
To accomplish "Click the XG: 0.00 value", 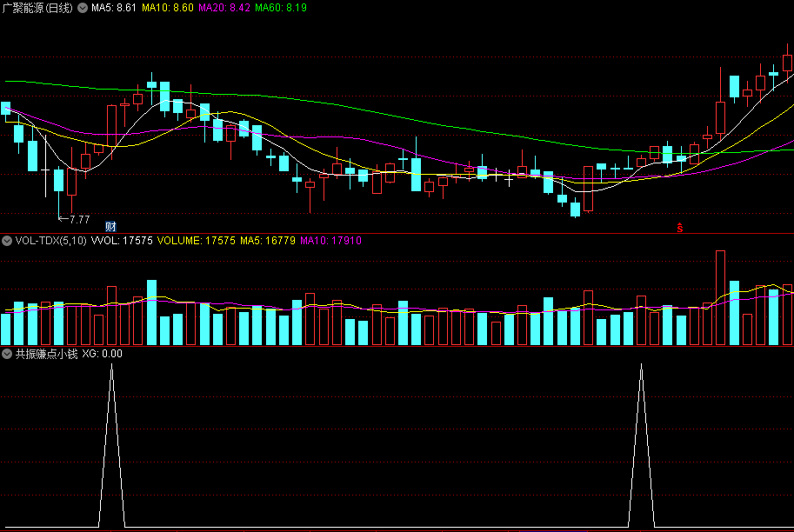I will [103, 354].
